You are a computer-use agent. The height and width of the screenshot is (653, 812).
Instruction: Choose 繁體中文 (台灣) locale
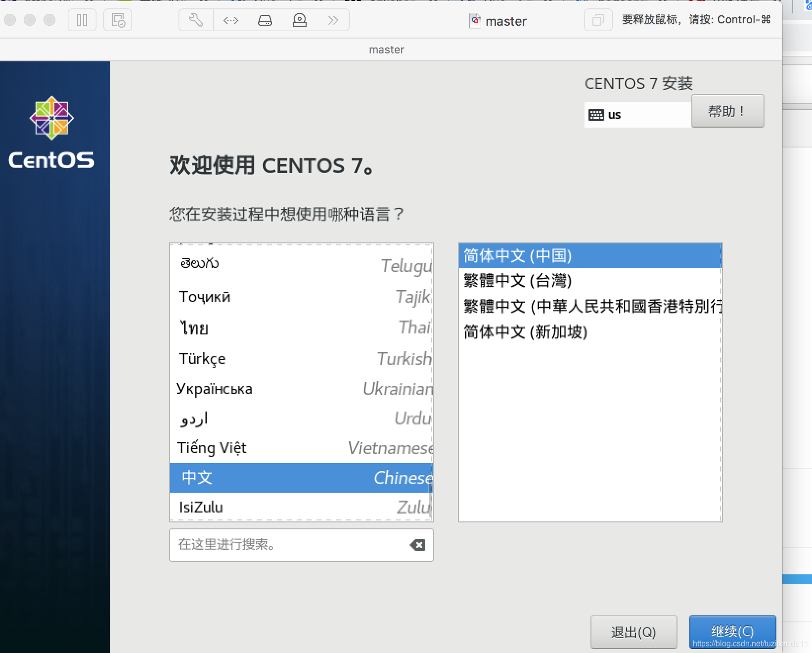(x=590, y=281)
